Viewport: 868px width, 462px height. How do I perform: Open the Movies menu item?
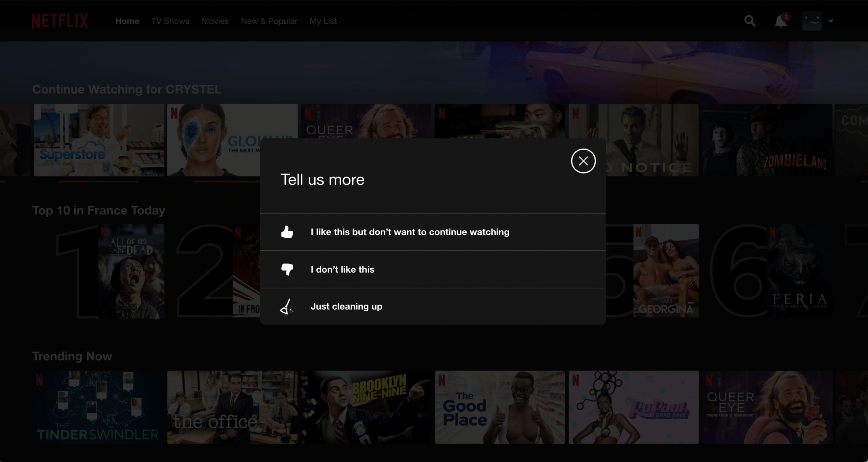[x=215, y=21]
